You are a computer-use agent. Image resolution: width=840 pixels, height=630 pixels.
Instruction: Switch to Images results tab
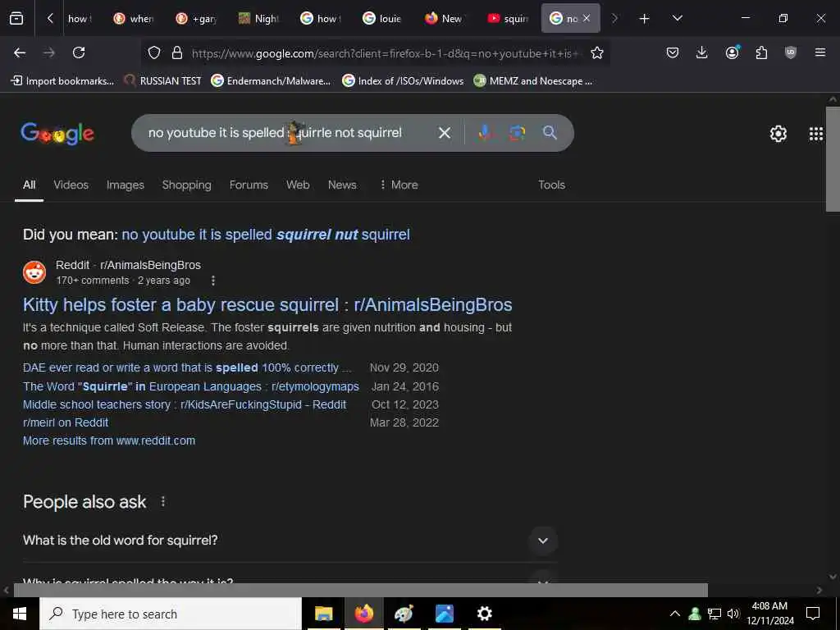pyautogui.click(x=126, y=185)
